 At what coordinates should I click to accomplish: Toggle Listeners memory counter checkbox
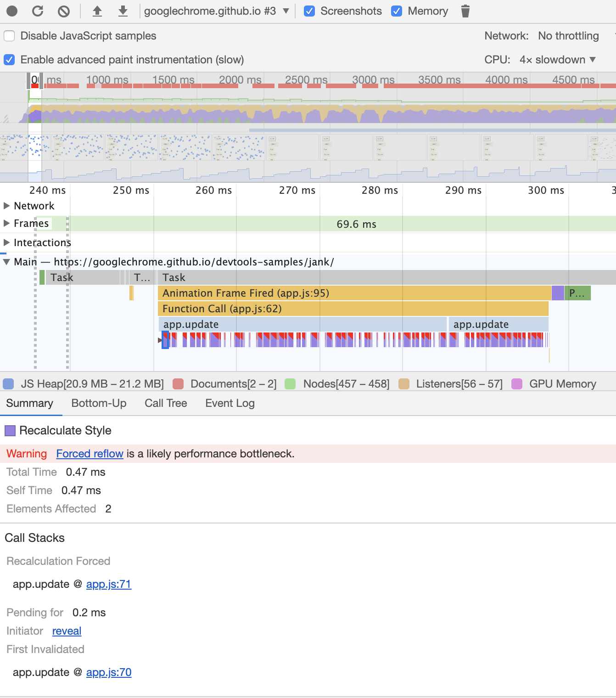point(404,384)
